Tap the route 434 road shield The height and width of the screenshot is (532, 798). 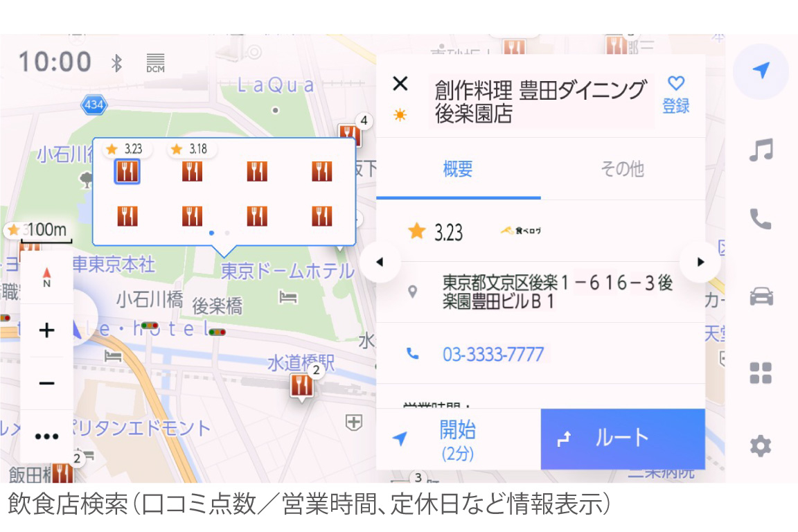point(94,105)
